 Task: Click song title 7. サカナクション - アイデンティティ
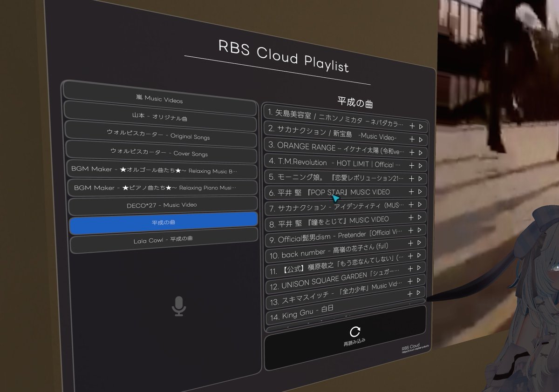(x=336, y=206)
